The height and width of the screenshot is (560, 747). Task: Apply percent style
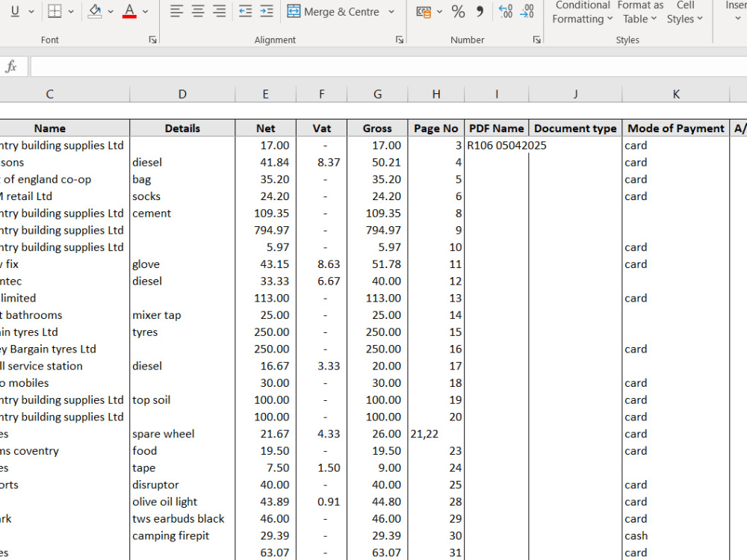[459, 11]
